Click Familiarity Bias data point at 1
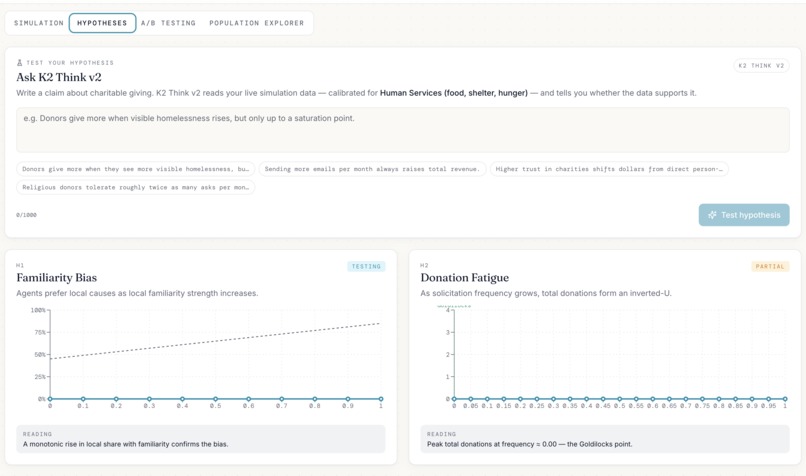 click(381, 399)
